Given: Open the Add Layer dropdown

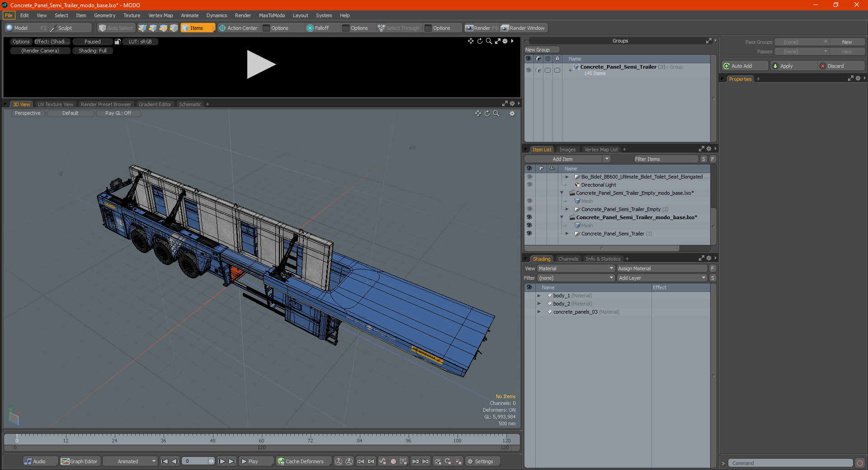Looking at the screenshot, I should (662, 278).
